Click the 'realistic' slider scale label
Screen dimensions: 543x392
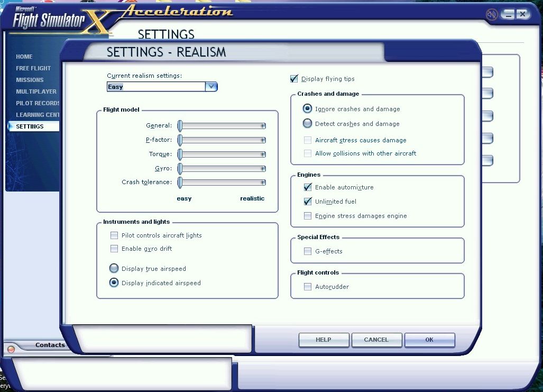pos(252,198)
